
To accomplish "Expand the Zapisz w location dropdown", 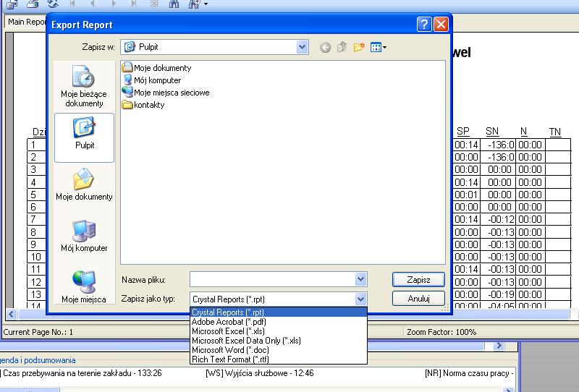I will (x=302, y=47).
